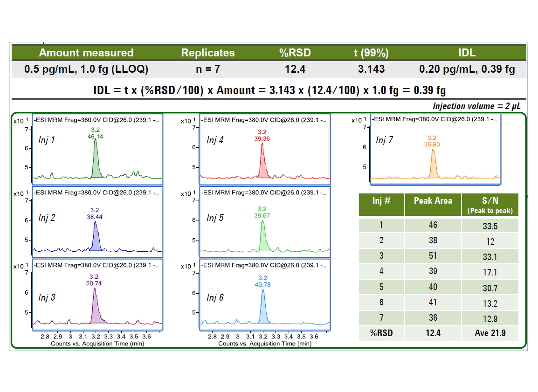This screenshot has width=538, height=392.
Task: Click 'Injection volume = 2 µL' note
Action: [x=476, y=106]
